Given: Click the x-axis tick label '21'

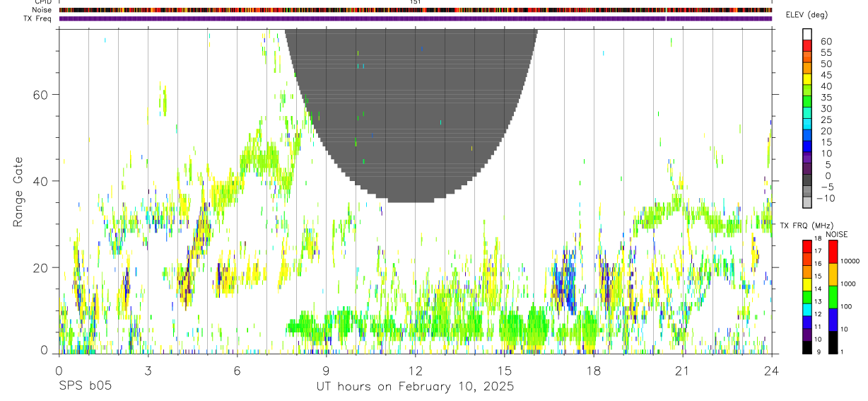Looking at the screenshot, I should pyautogui.click(x=682, y=371).
